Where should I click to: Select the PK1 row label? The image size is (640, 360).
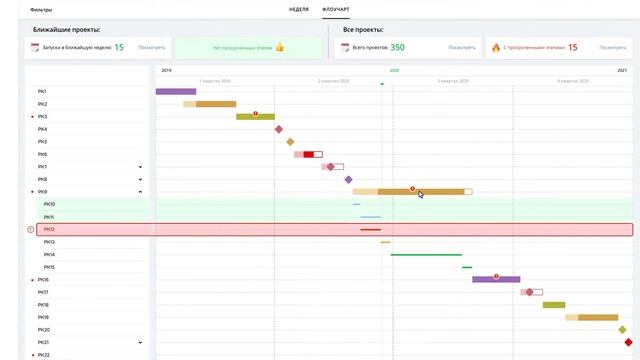click(42, 91)
